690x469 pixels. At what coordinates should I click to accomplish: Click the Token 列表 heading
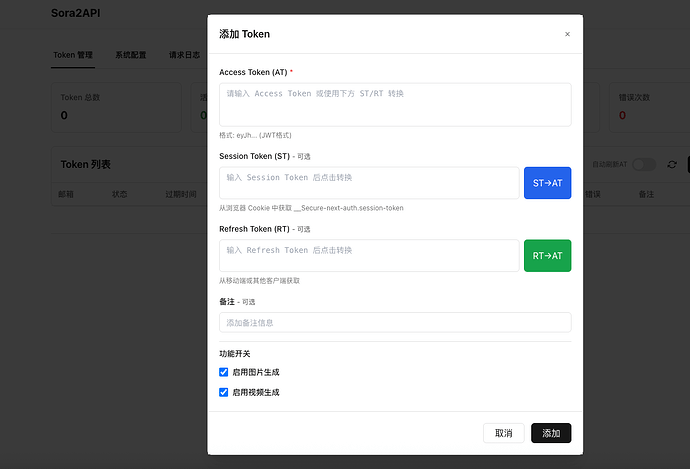[x=85, y=165]
